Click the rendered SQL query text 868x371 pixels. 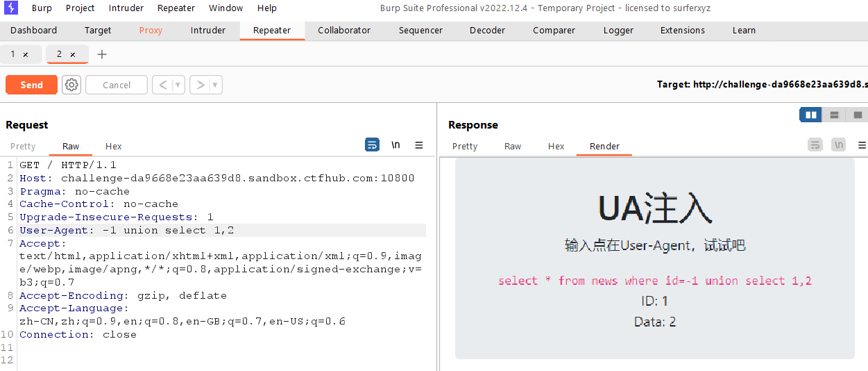(655, 281)
